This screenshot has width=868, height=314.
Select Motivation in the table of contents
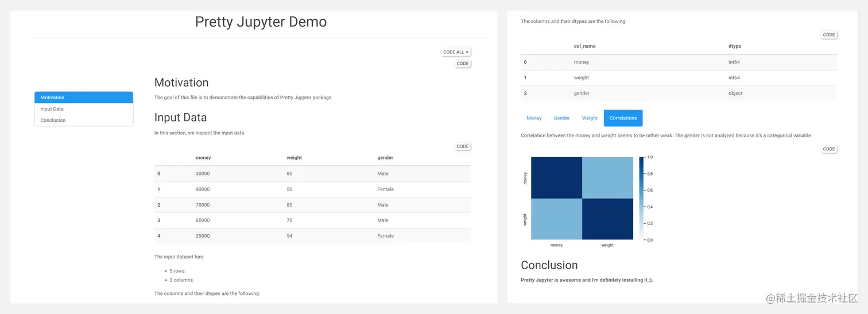tap(84, 98)
